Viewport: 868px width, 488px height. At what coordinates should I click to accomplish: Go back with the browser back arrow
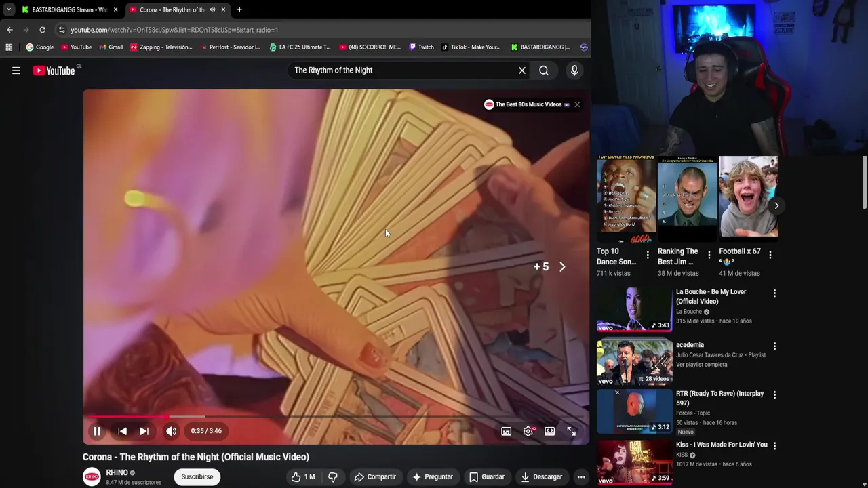(x=9, y=30)
